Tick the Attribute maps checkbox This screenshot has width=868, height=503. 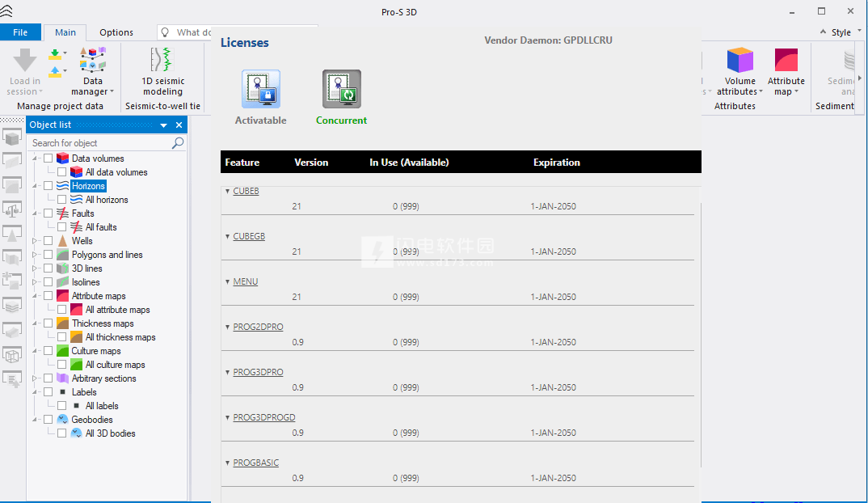tap(48, 296)
